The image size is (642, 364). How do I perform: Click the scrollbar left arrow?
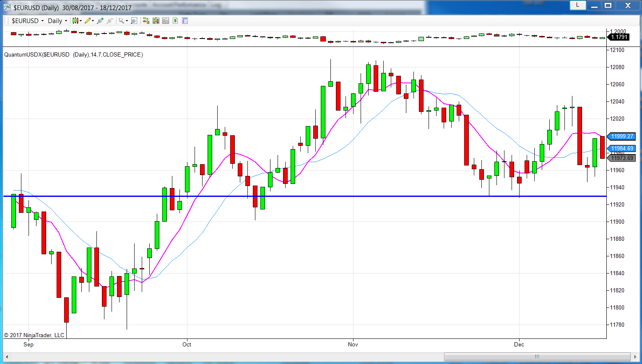point(7,357)
